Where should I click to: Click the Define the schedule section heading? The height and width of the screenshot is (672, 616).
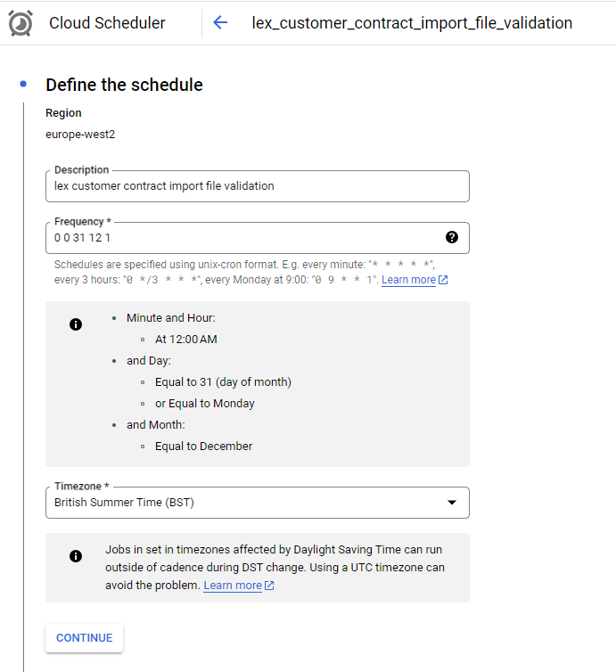click(124, 85)
